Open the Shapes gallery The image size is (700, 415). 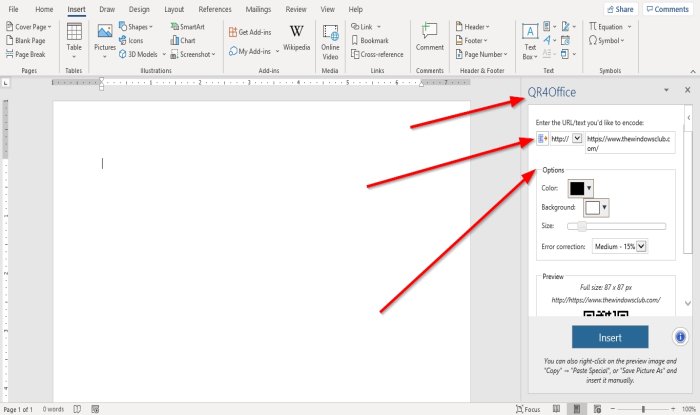[136, 27]
